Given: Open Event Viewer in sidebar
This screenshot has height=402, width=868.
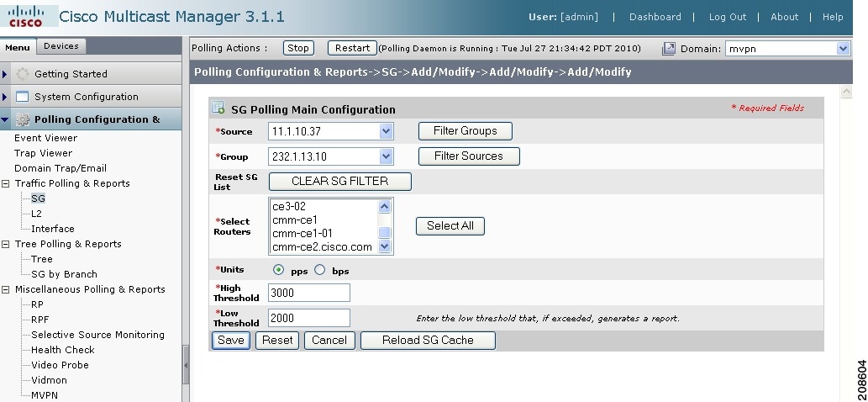Looking at the screenshot, I should (46, 138).
